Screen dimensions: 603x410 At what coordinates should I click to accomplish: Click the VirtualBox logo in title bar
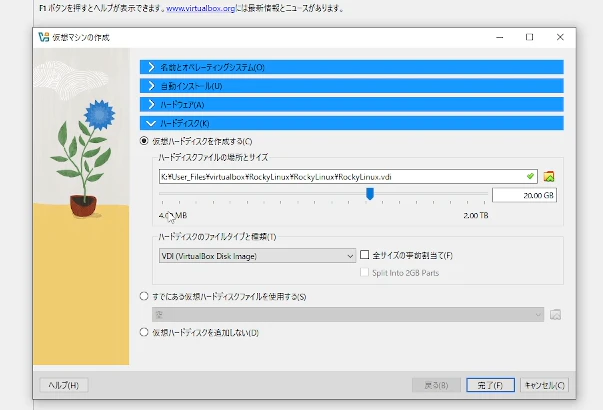point(43,37)
